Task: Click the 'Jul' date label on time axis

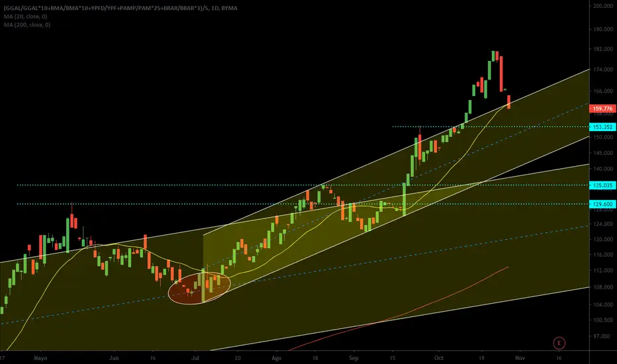Action: tap(195, 357)
